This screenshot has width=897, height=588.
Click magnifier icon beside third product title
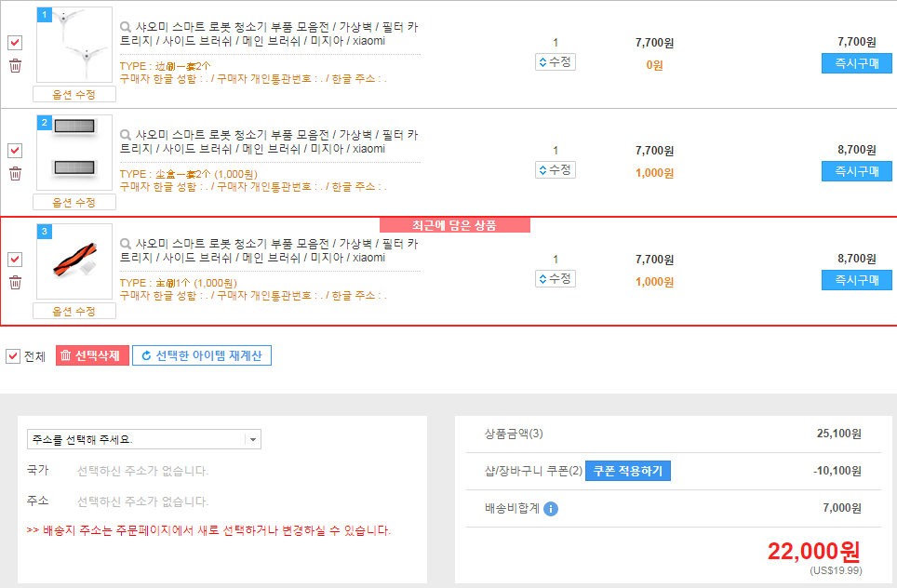127,244
